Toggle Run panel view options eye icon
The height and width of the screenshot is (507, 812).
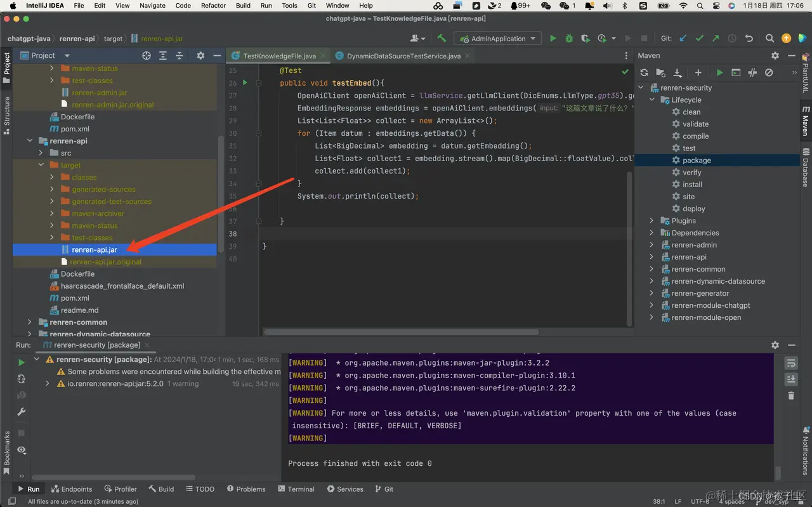(x=21, y=450)
